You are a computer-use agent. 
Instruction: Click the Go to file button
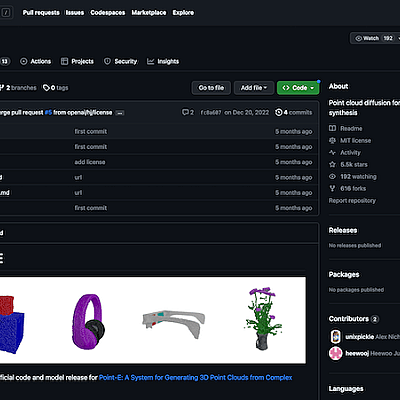click(x=211, y=88)
